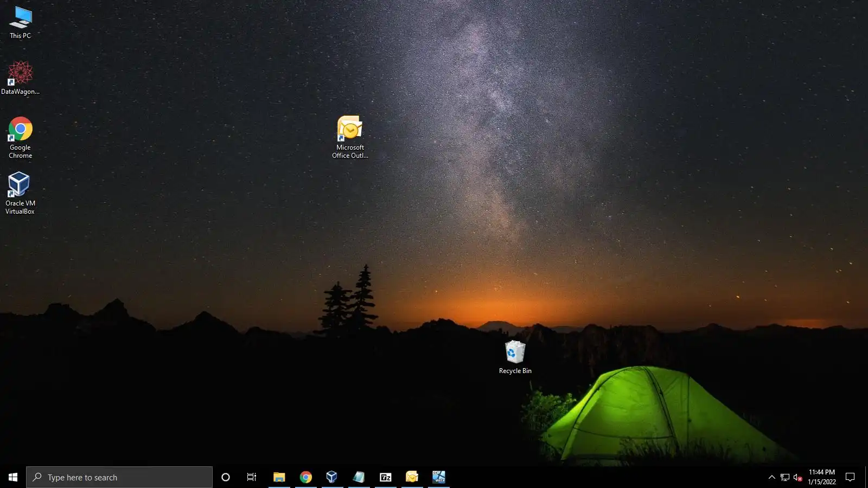Click the Show desktop sliver at the taskbar's end

pyautogui.click(x=866, y=477)
